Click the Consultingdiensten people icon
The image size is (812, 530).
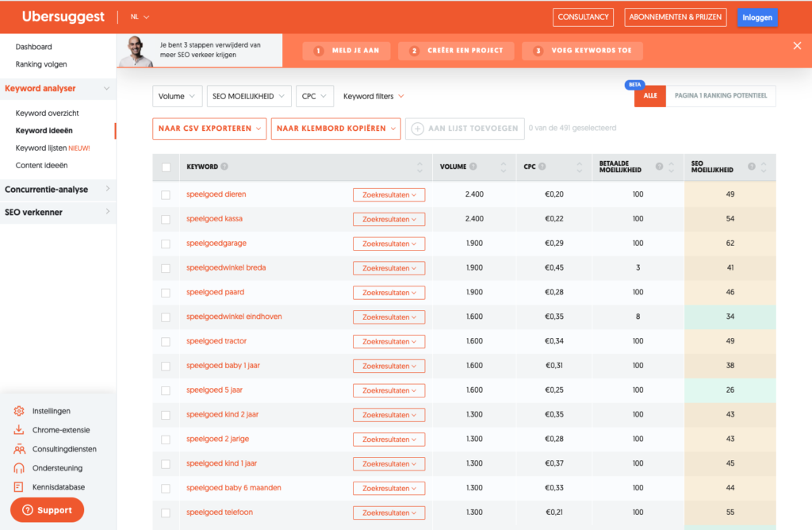pos(19,449)
